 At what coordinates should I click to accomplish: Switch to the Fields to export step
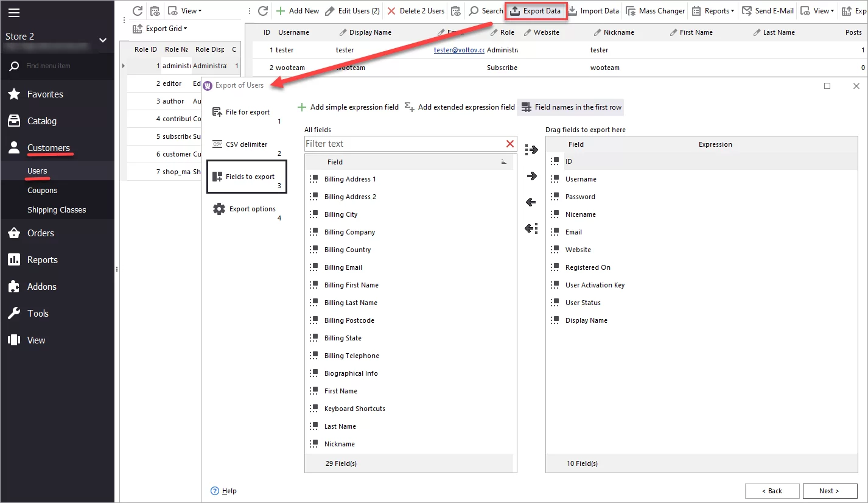coord(247,176)
